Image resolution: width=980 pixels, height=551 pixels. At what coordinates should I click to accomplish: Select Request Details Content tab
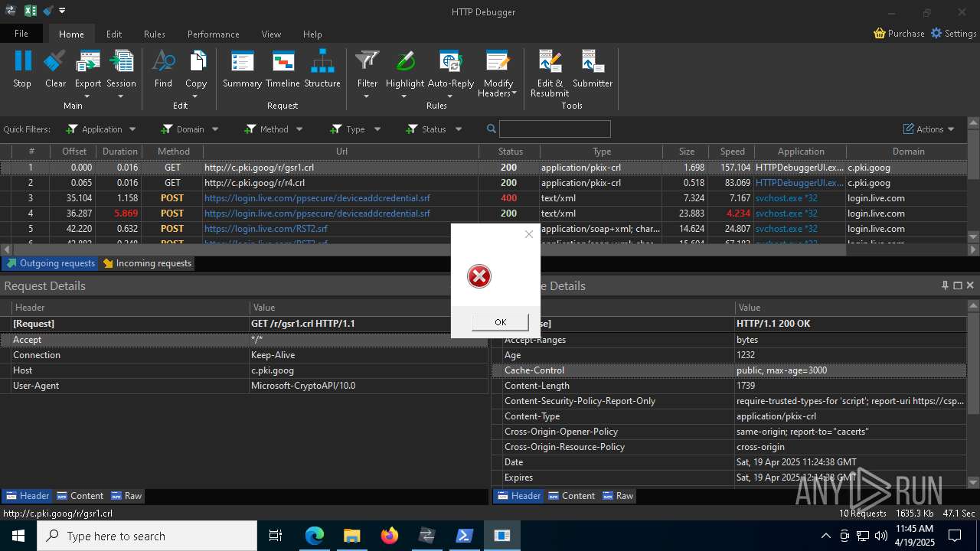[x=80, y=496]
